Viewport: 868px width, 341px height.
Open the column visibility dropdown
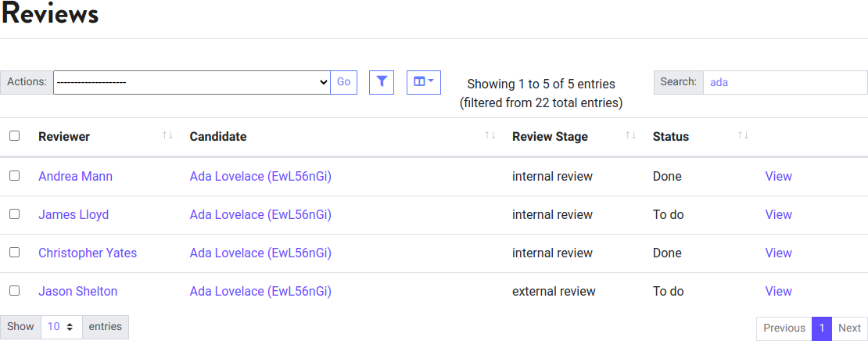click(x=423, y=82)
